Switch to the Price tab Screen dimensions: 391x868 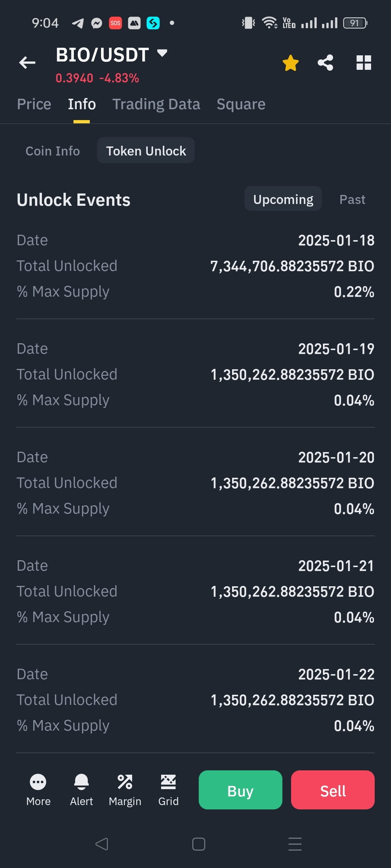pyautogui.click(x=34, y=104)
